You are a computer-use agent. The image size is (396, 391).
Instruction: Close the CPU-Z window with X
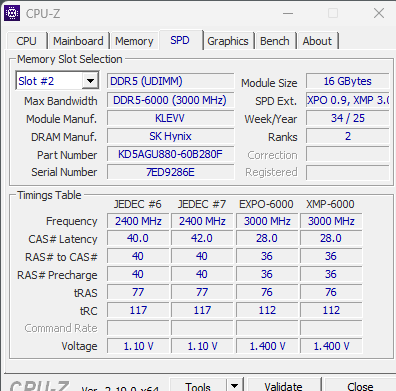[379, 13]
